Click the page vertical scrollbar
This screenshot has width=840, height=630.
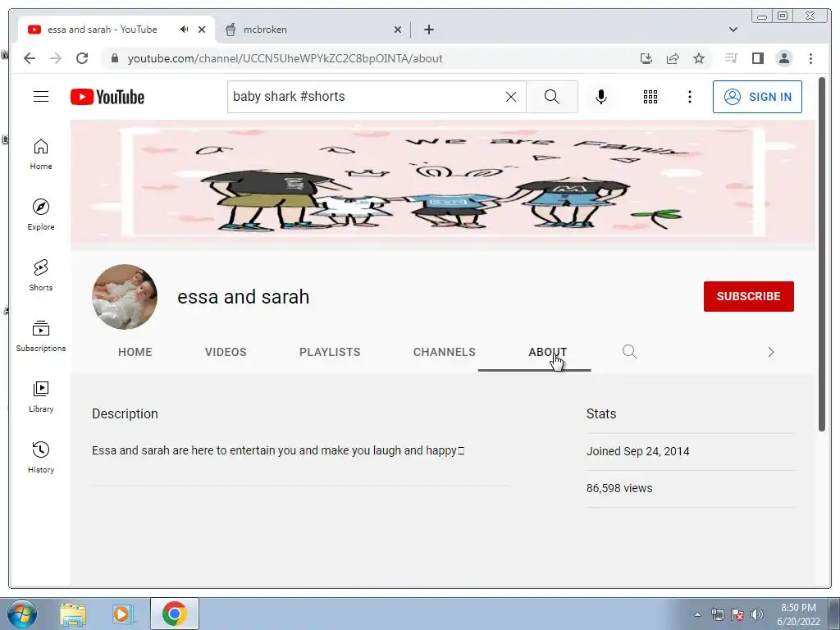(822, 254)
